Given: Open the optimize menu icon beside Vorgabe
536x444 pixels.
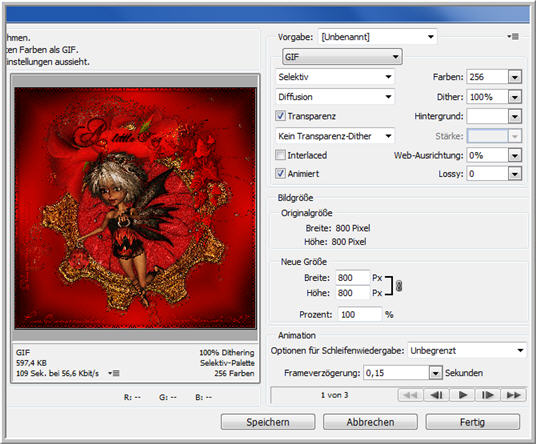Looking at the screenshot, I should [x=513, y=37].
